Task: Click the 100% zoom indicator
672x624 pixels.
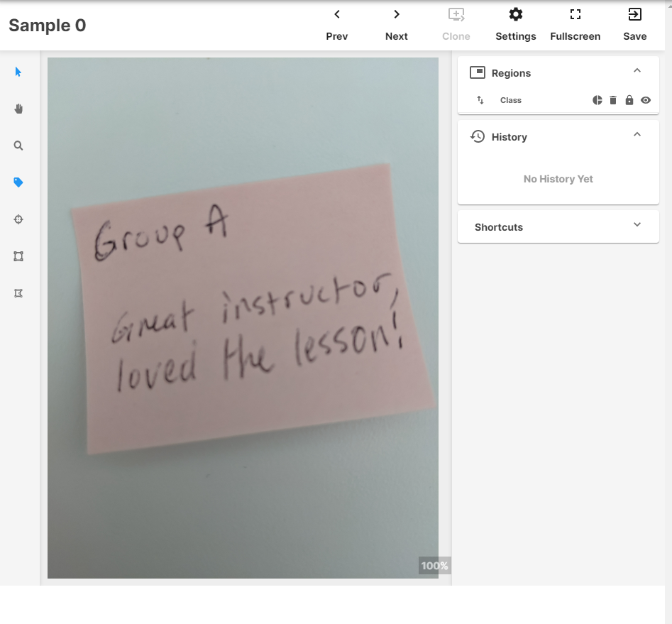Action: pos(434,566)
